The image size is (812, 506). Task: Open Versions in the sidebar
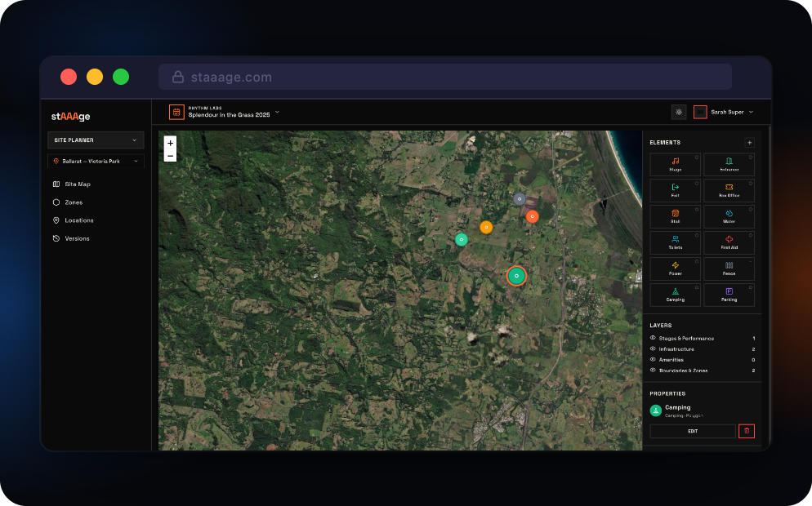(x=77, y=238)
